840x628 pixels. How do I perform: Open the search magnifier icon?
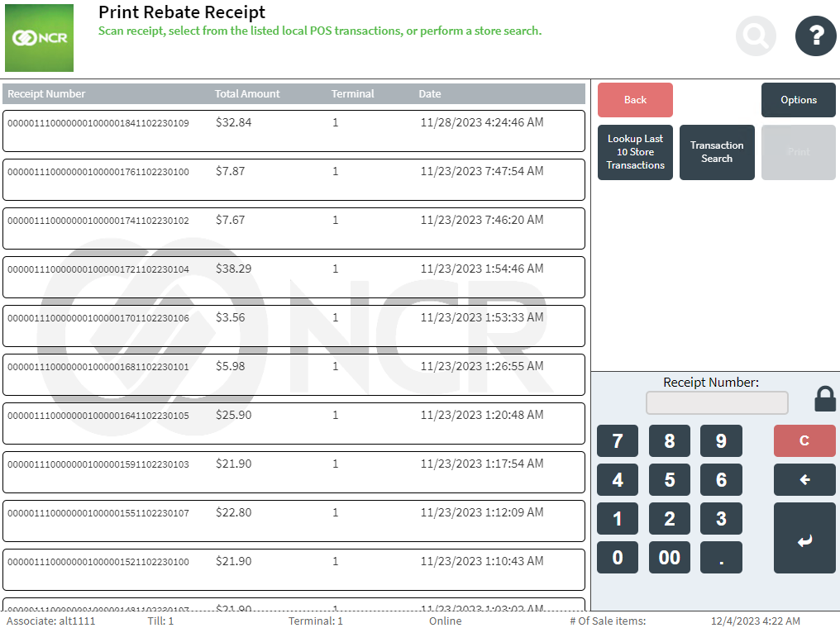point(755,36)
